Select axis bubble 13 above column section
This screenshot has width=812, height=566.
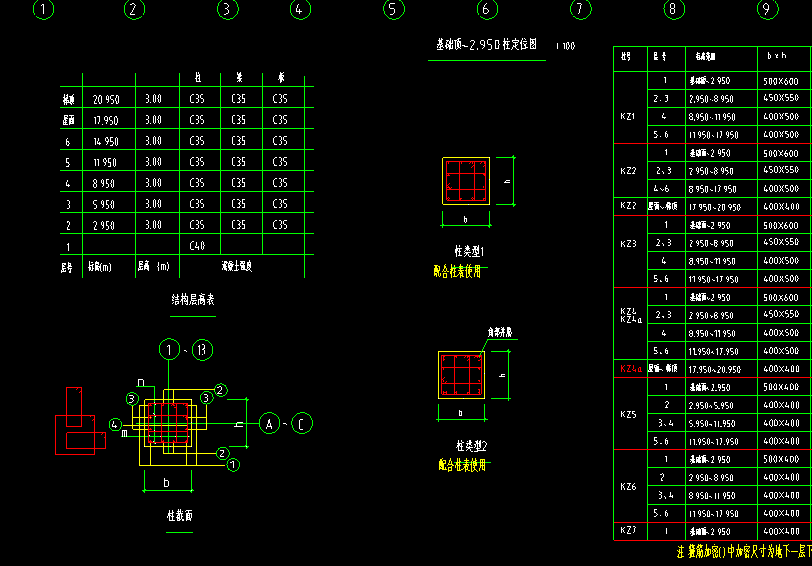coord(202,350)
